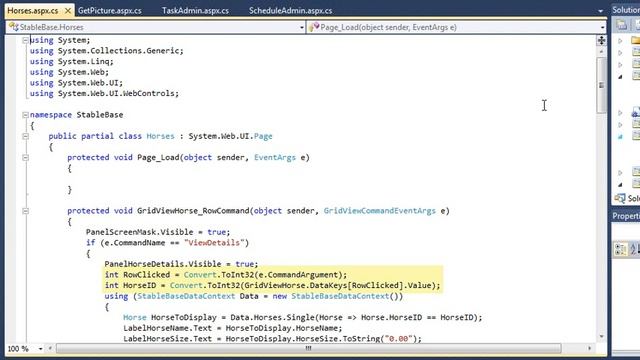Screen dimensions: 640x360
Task: Select Alphabetical sort icon in Properties panel
Action: 634,249
